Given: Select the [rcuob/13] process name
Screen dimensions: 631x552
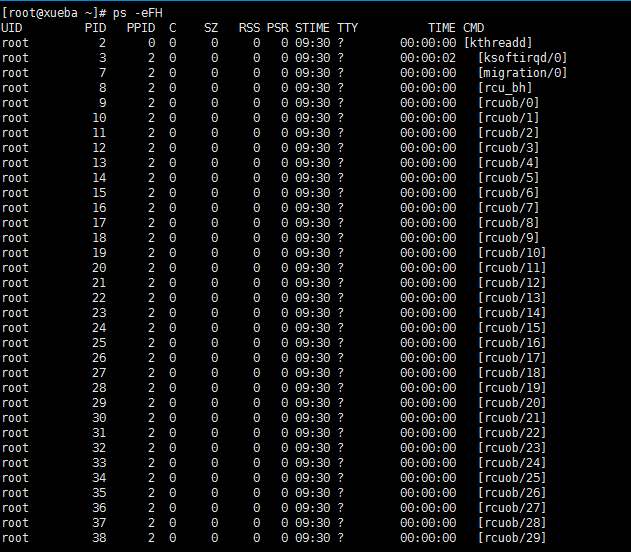Looking at the screenshot, I should tap(512, 298).
